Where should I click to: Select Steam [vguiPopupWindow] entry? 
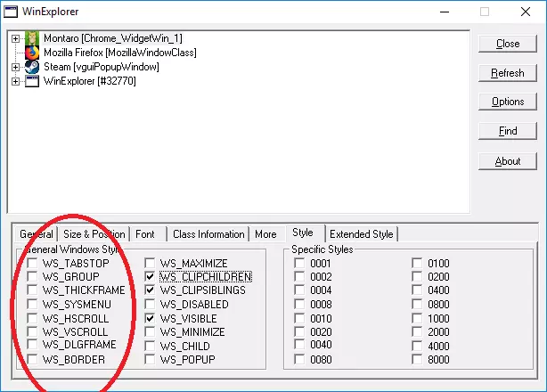click(102, 67)
